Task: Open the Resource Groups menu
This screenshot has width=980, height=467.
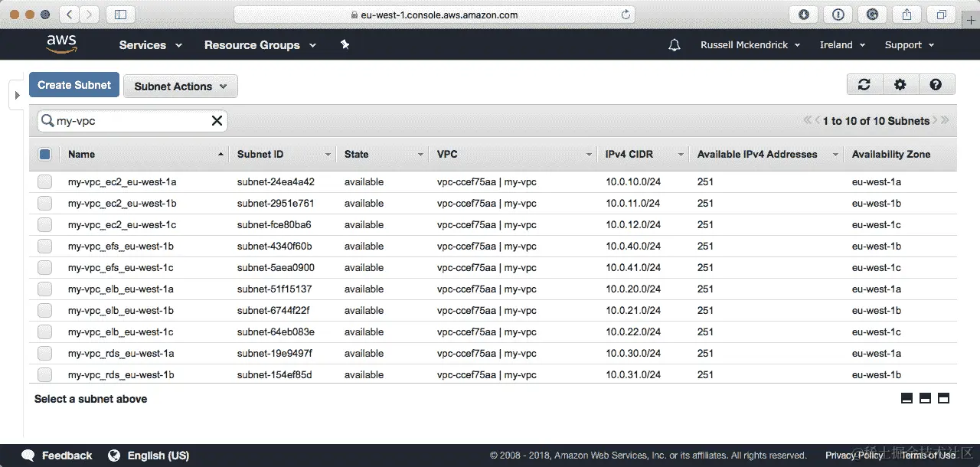Action: point(260,45)
